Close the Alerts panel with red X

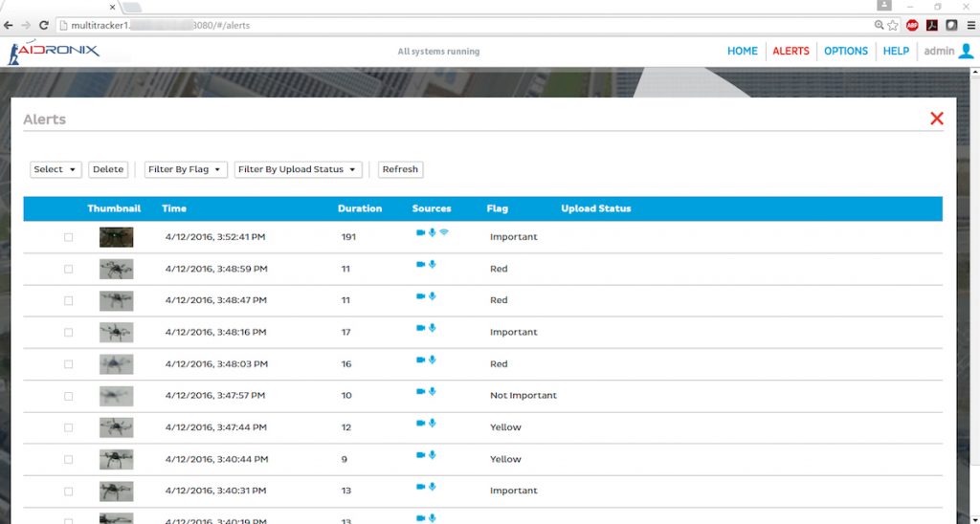[936, 118]
